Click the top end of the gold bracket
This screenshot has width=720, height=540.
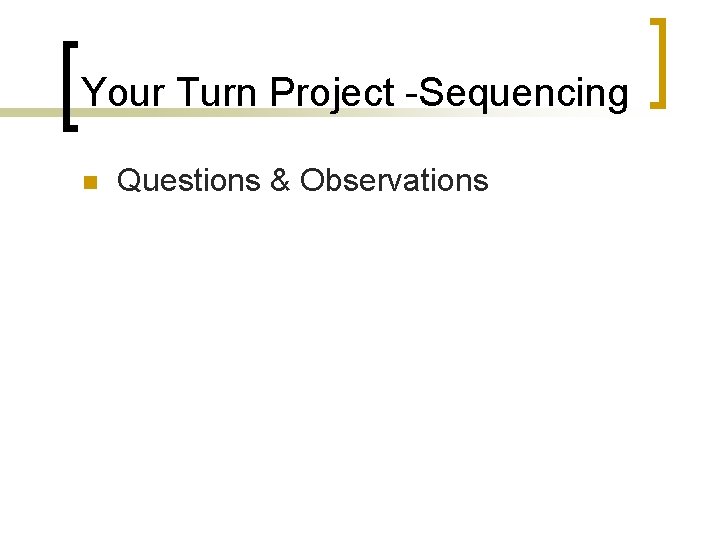point(657,20)
